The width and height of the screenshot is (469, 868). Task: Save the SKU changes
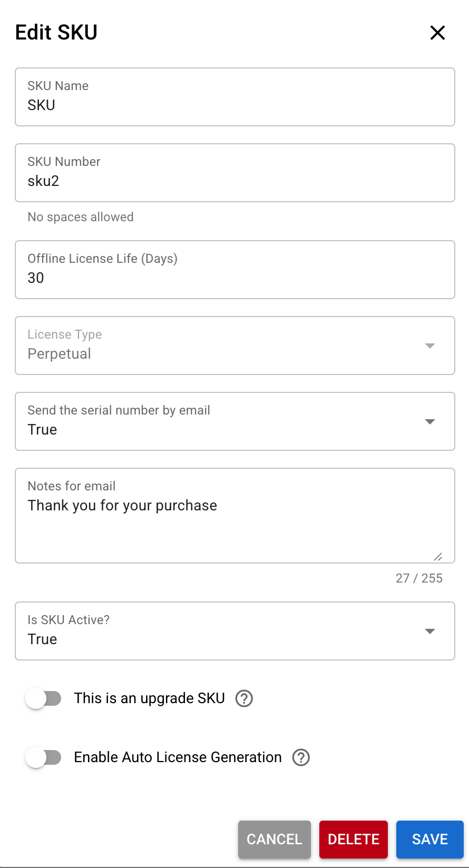pos(429,839)
